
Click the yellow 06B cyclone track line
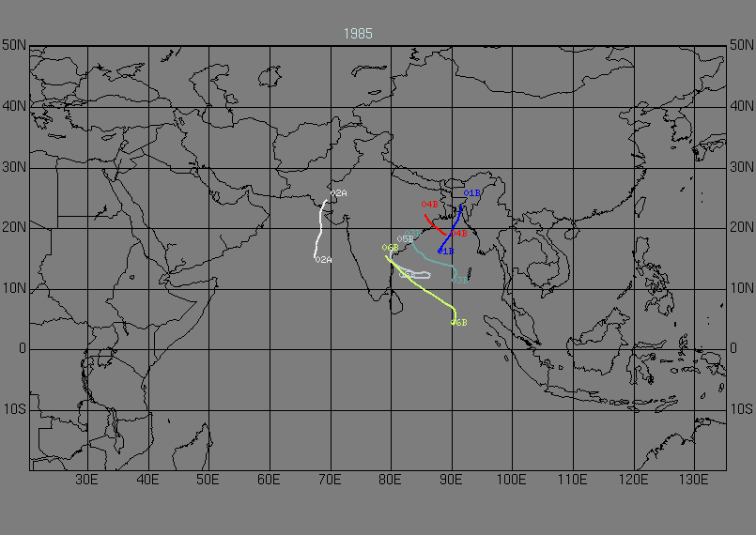tap(424, 291)
